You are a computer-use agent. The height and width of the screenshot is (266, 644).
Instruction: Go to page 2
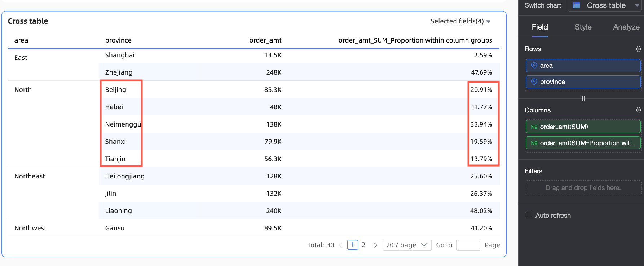(363, 245)
